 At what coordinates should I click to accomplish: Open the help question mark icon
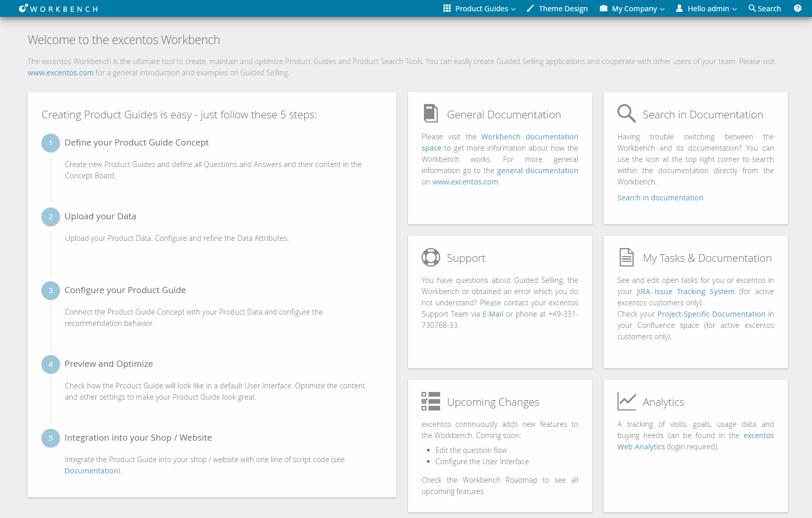798,8
